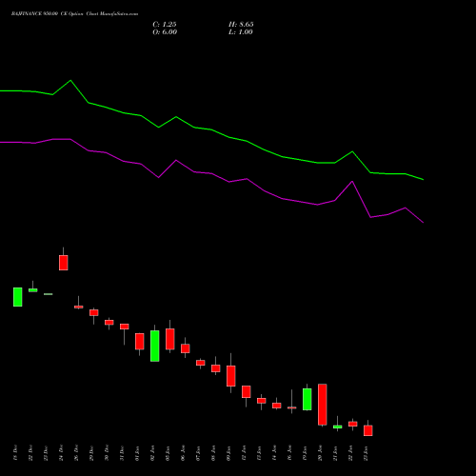Select the last red candle above 23 Jan

pos(368,430)
